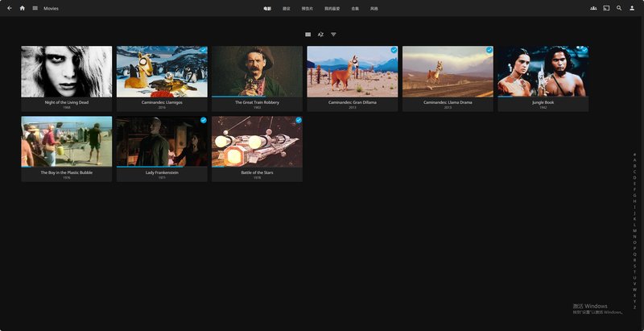Open The Great Train Robbery poster
The image size is (644, 331).
(257, 71)
